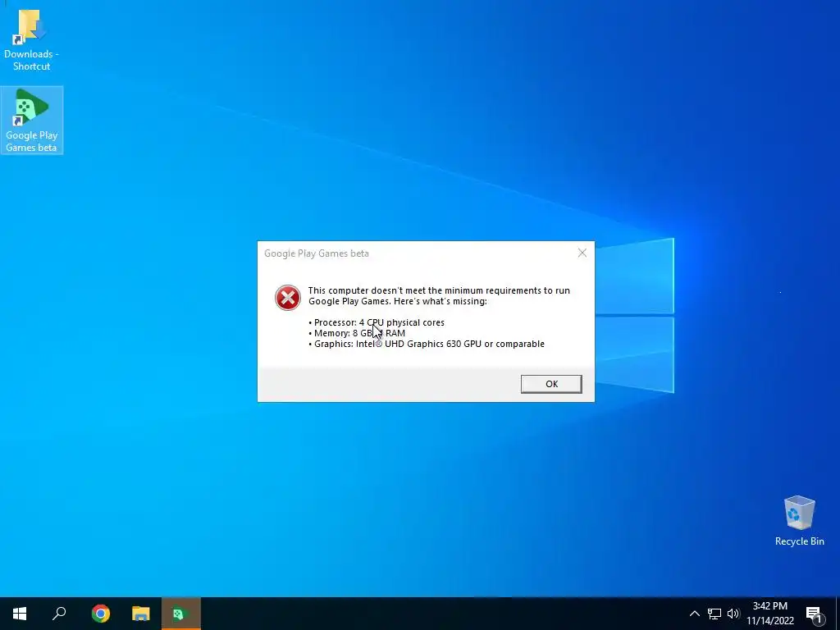Click 'Graphics: Intel UHD Graphics 630 GPU' line
The height and width of the screenshot is (630, 840).
[427, 344]
